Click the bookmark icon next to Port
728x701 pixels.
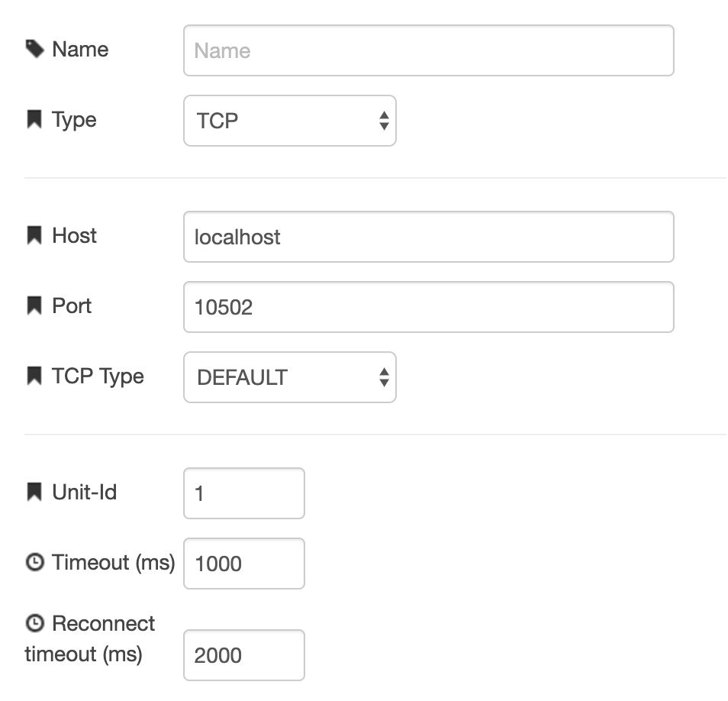click(34, 305)
